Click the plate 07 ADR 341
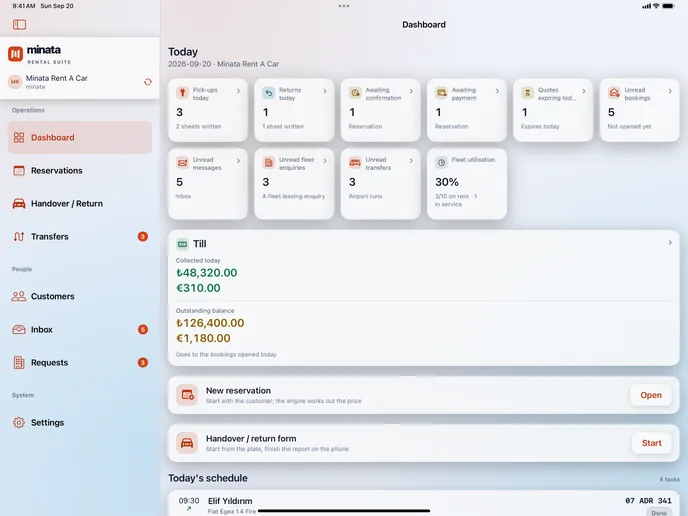The image size is (688, 516). point(648,501)
